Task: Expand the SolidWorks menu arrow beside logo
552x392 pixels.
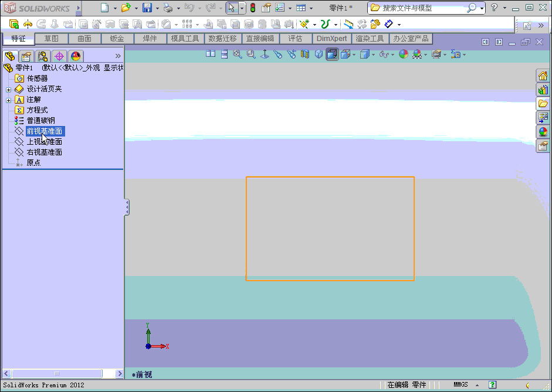Action: 79,8
